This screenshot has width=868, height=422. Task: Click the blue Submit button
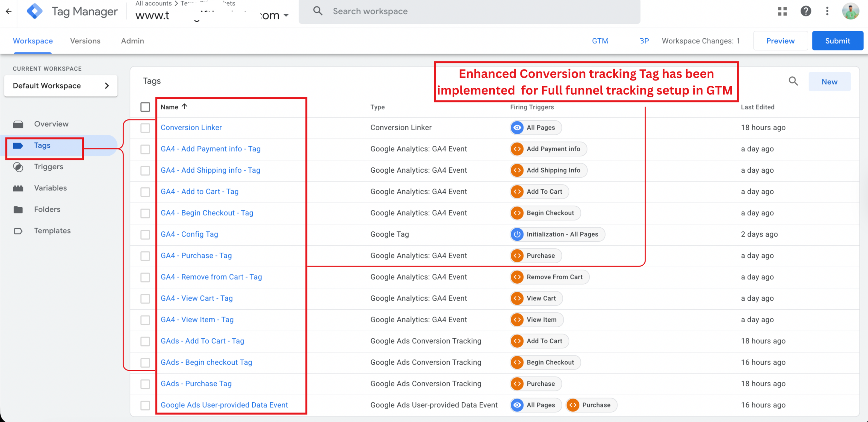[x=837, y=41]
